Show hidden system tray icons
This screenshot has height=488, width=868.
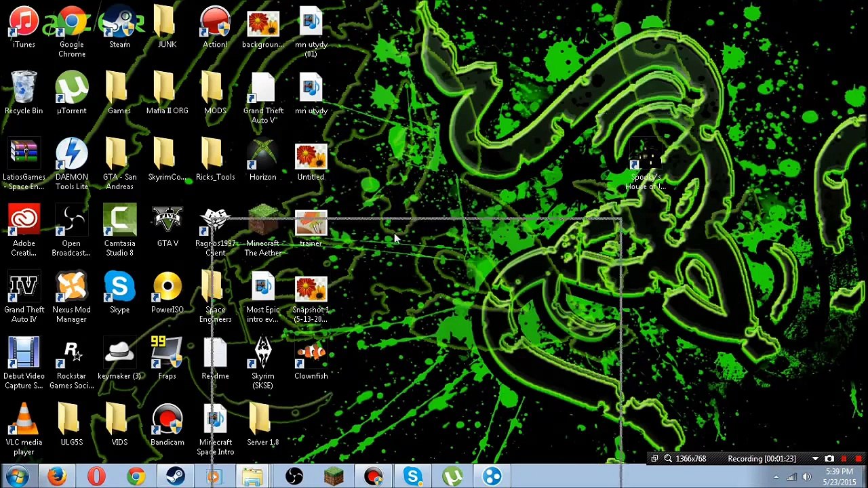(x=776, y=477)
